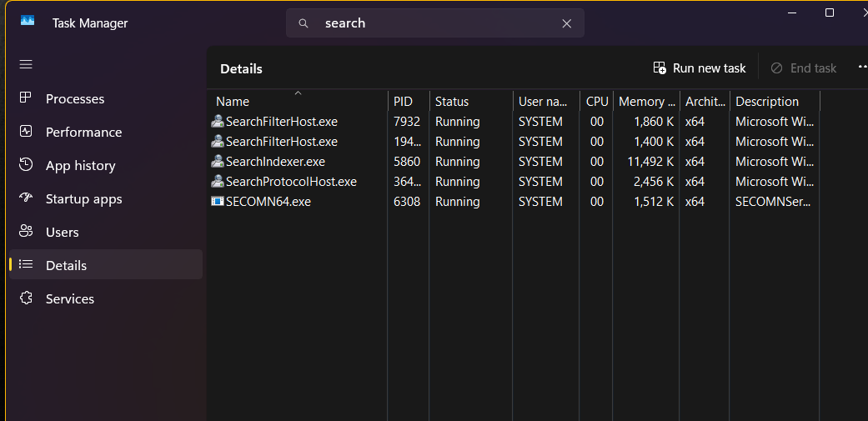The image size is (868, 421).
Task: Click the SECOMNSer... description cell
Action: [773, 202]
